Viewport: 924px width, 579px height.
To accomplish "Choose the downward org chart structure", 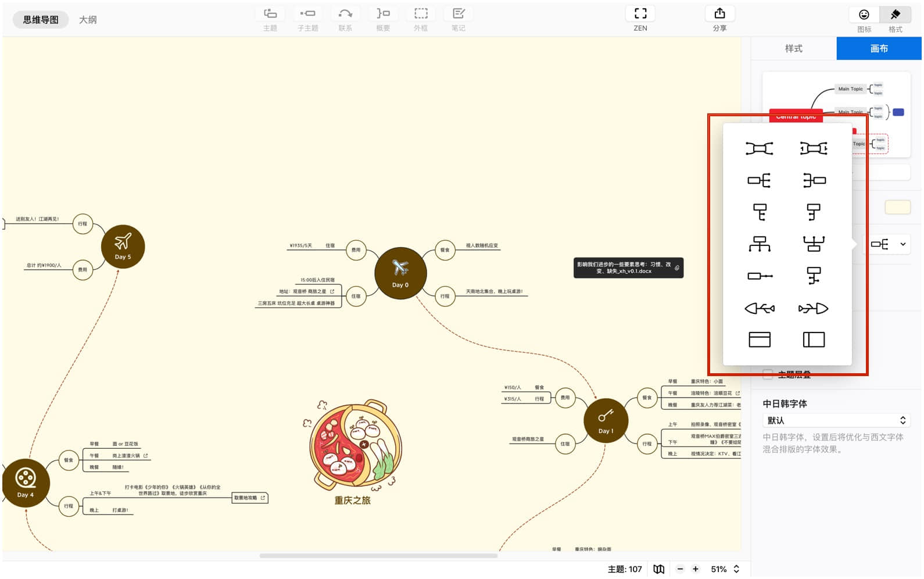I will [x=759, y=244].
